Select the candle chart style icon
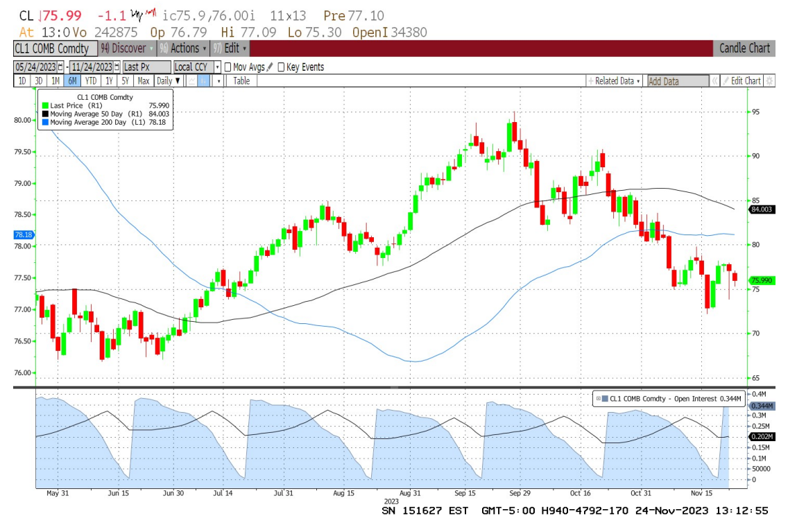Image resolution: width=797 pixels, height=532 pixels. coord(203,80)
